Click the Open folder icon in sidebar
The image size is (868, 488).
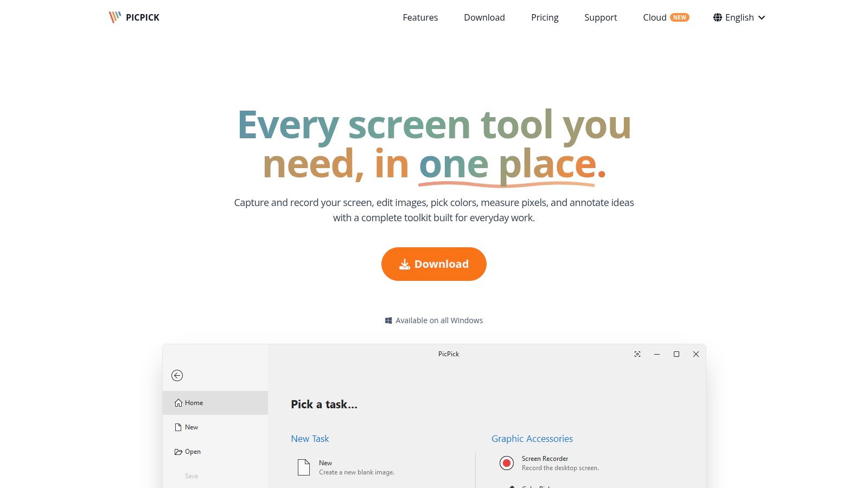(x=178, y=452)
